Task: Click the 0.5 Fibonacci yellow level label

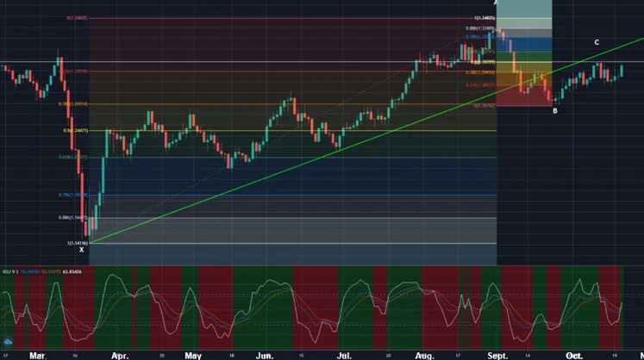Action: click(76, 131)
